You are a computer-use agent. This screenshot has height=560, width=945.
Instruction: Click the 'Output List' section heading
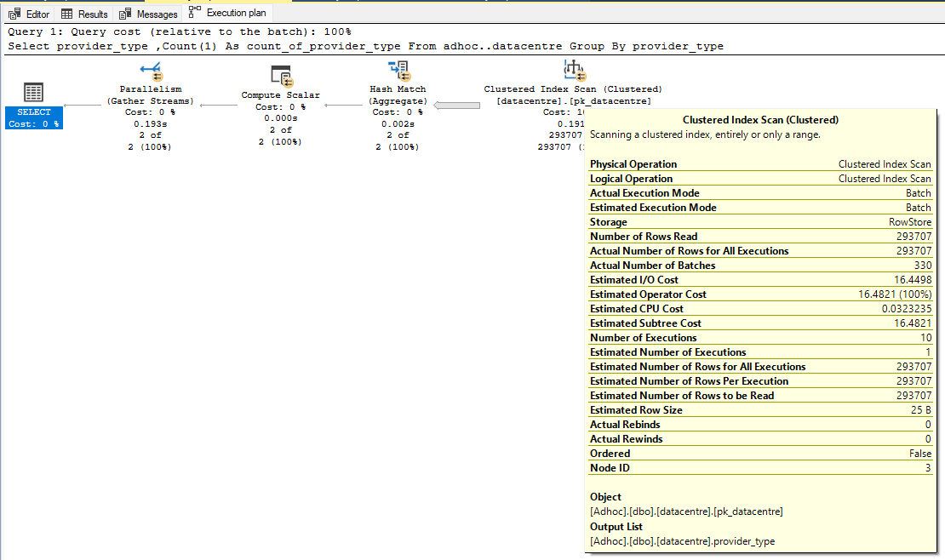[616, 526]
